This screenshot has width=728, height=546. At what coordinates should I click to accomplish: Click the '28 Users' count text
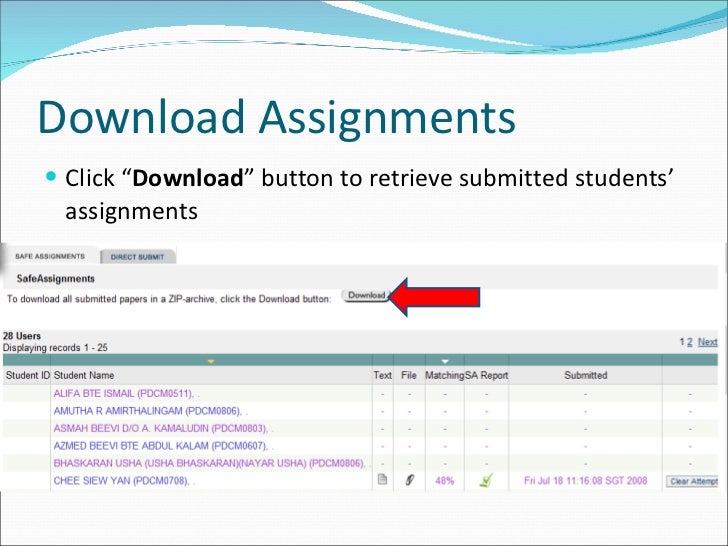coord(22,336)
